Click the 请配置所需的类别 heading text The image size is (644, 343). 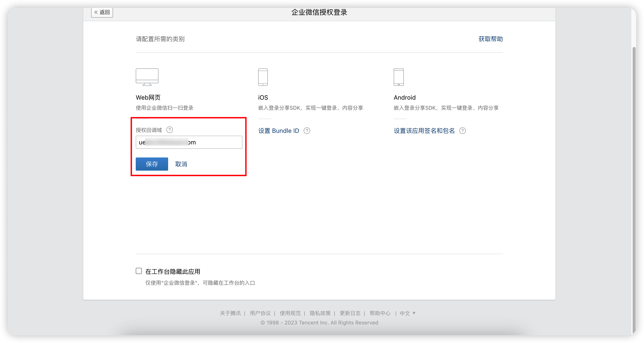pyautogui.click(x=160, y=39)
